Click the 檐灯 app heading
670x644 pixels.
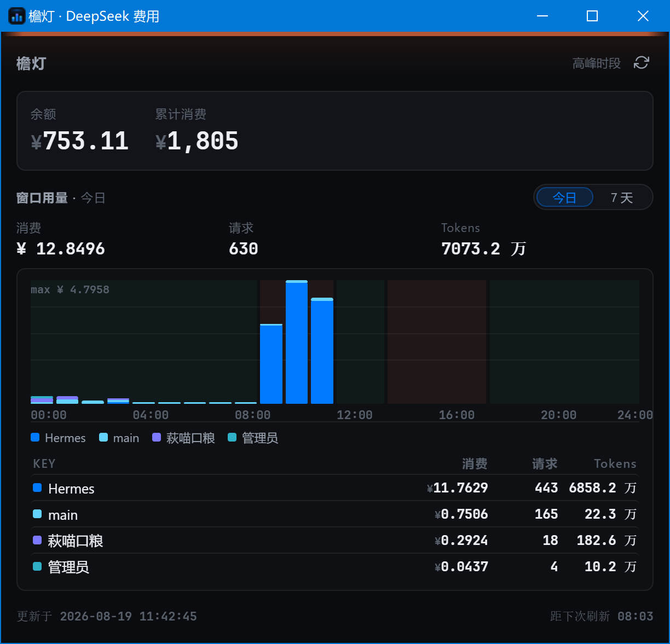31,63
